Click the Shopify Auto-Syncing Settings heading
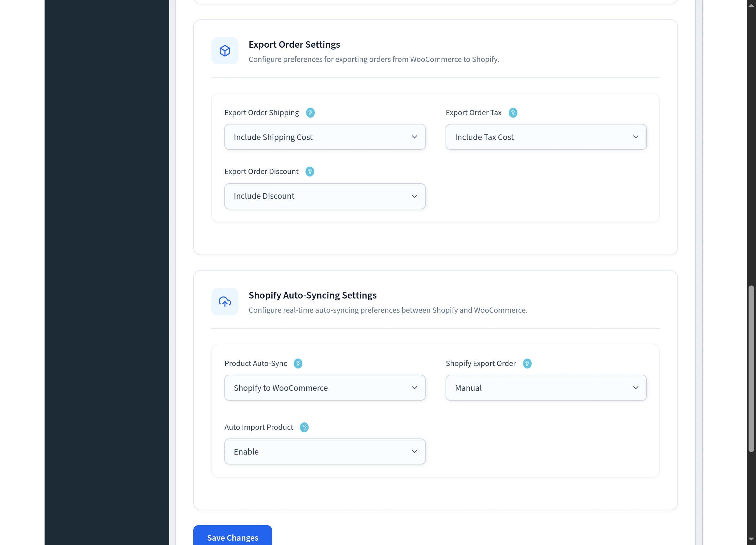The image size is (756, 545). click(x=312, y=295)
